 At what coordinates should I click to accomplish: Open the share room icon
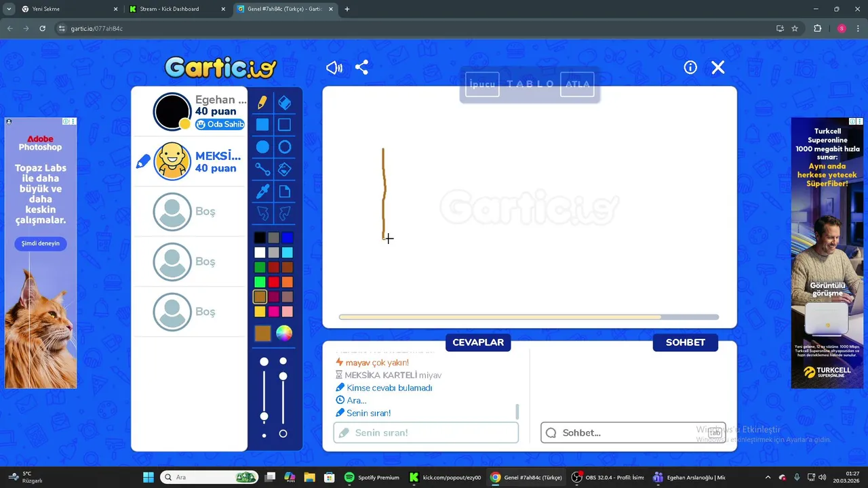(361, 68)
